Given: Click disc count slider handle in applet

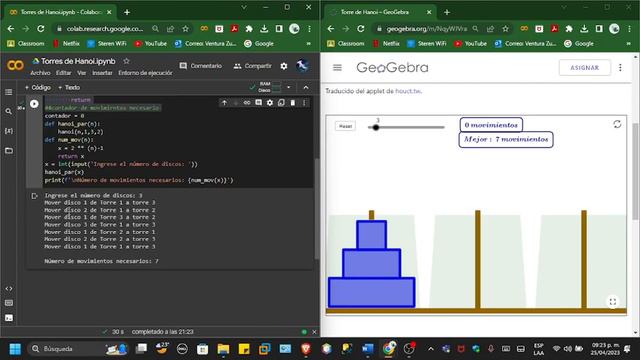Looking at the screenshot, I should click(376, 127).
